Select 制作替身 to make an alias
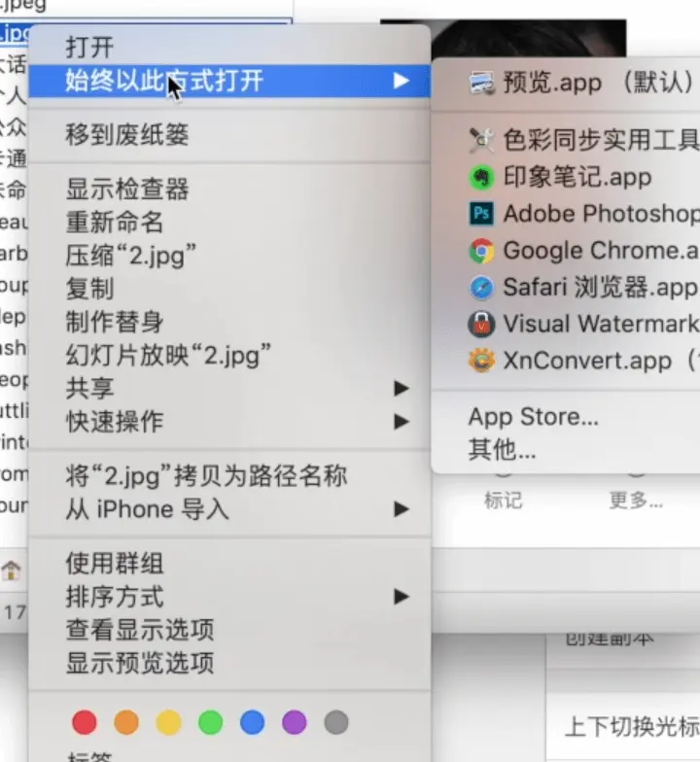Screen dimensions: 700x762 tap(229, 322)
